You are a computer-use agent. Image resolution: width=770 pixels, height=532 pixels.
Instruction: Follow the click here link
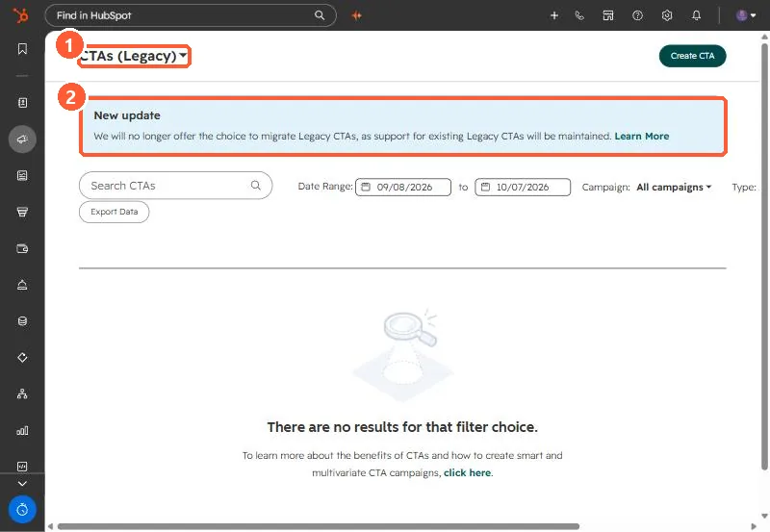tap(467, 472)
